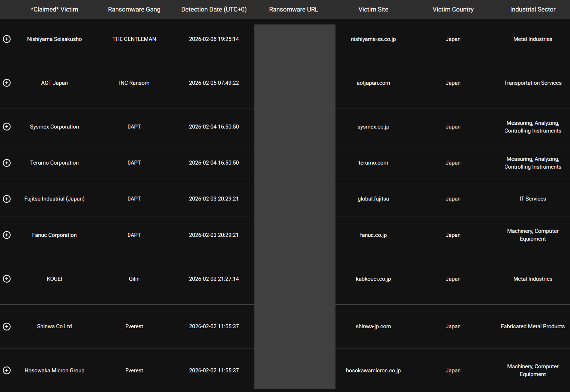Viewport: 570px width, 392px height.
Task: Click the Industrial Sector column header
Action: pos(532,10)
